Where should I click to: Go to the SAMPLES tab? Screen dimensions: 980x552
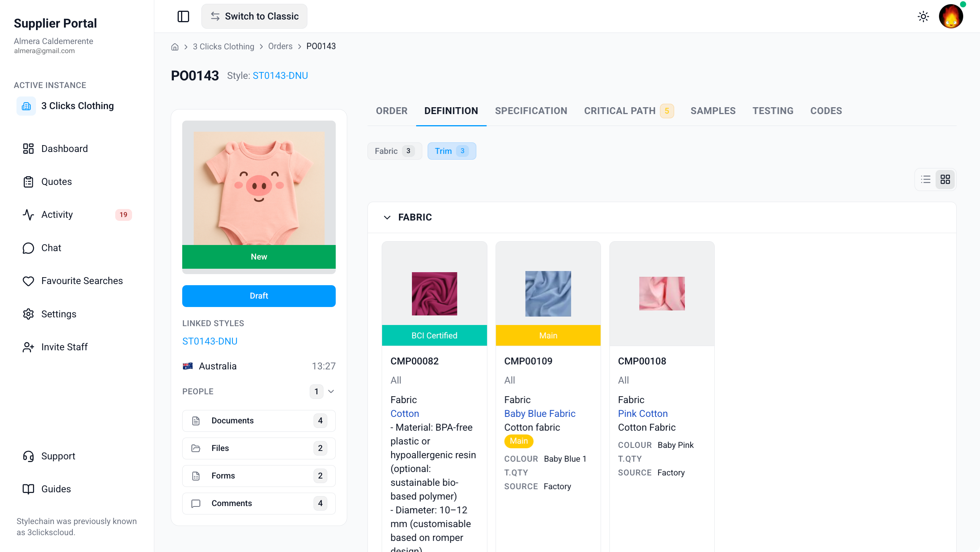click(713, 111)
